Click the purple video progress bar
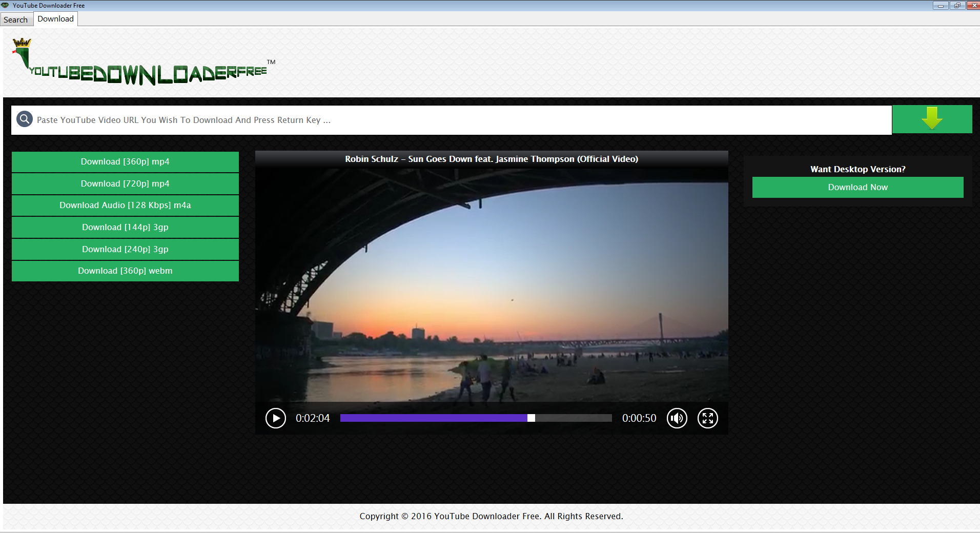This screenshot has height=533, width=980. point(434,418)
